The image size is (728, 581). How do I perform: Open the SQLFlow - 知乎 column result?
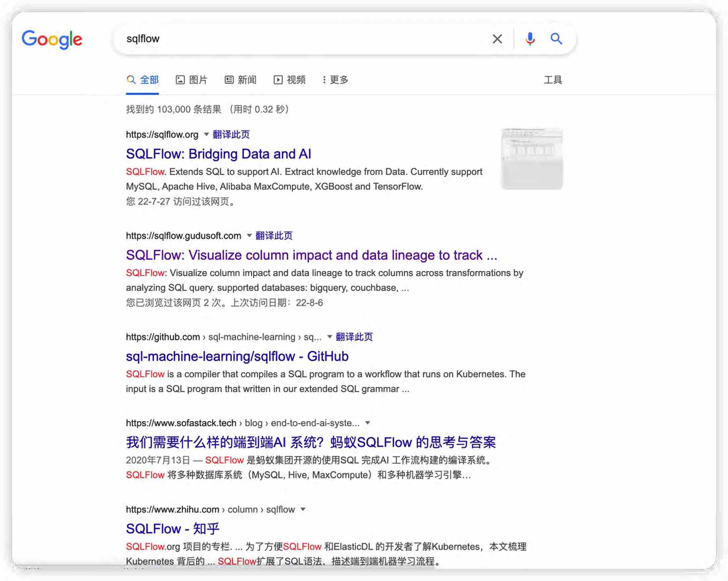[172, 529]
